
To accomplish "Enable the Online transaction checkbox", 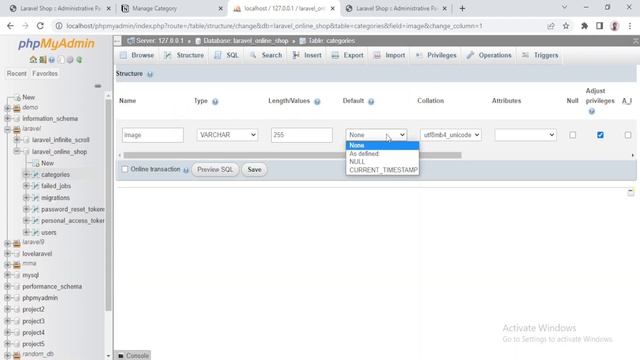I will 125,169.
